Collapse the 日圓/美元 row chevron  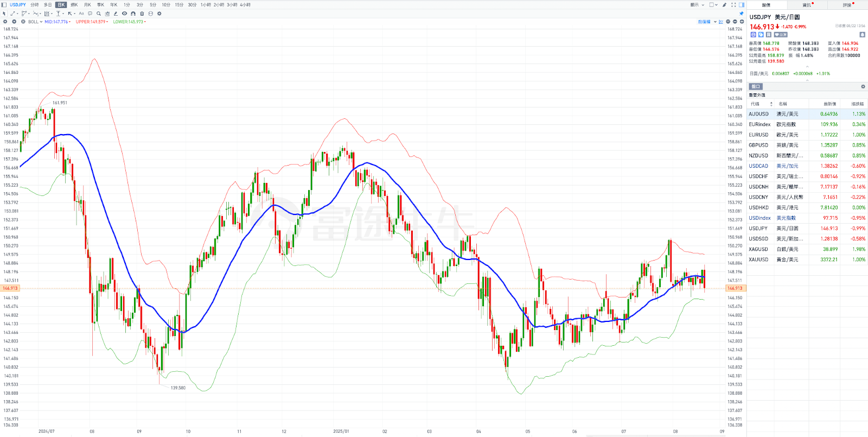click(807, 80)
